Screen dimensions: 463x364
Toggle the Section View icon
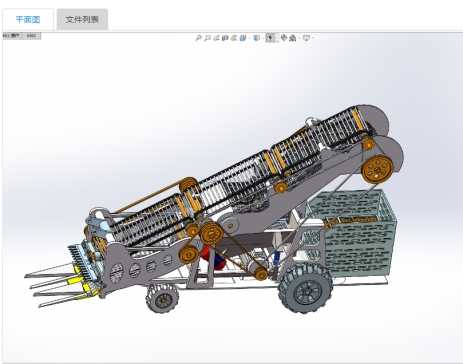point(225,38)
